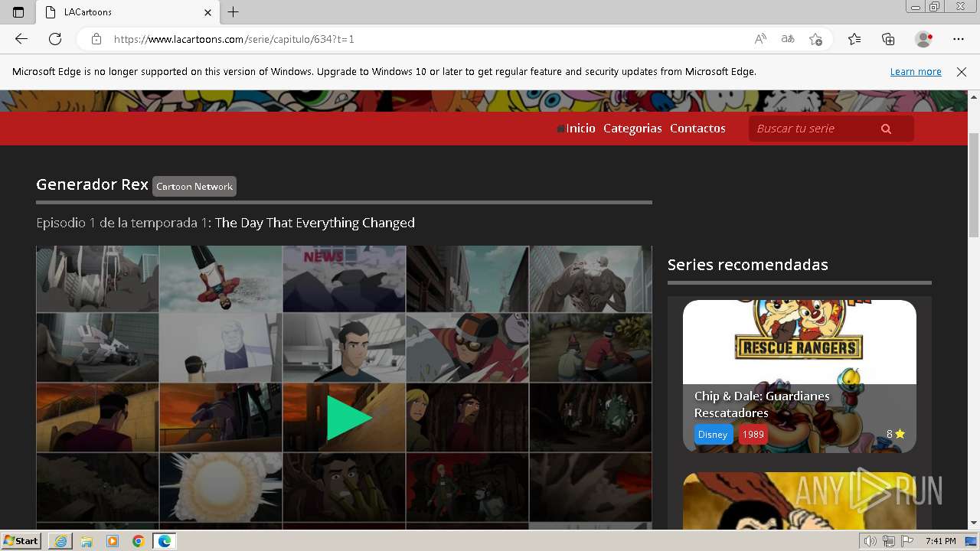Click the rating star icon
The width and height of the screenshot is (980, 551).
click(x=900, y=434)
